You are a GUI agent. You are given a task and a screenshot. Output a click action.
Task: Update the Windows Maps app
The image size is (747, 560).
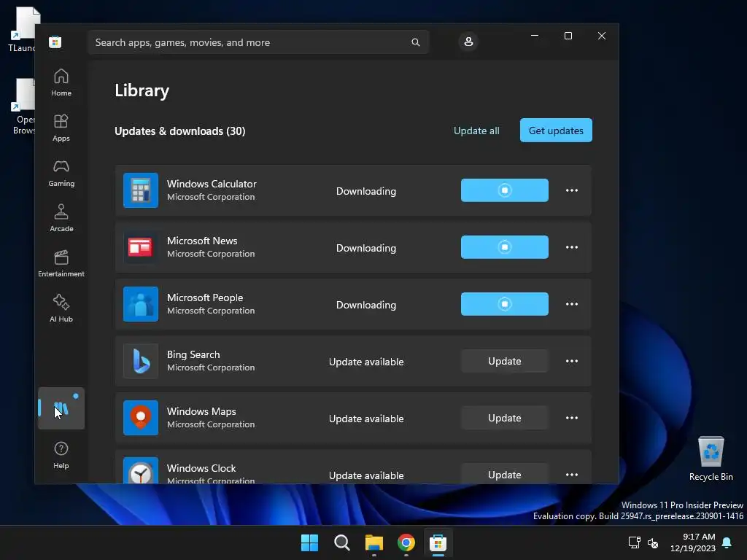pyautogui.click(x=505, y=418)
